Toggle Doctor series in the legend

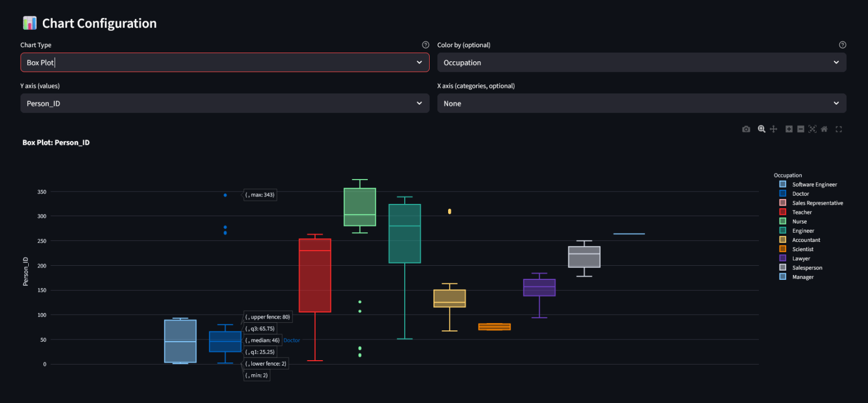click(800, 194)
